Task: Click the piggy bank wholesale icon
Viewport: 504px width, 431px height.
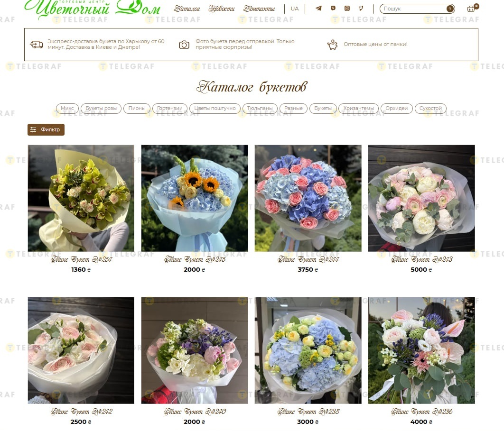Action: 332,44
